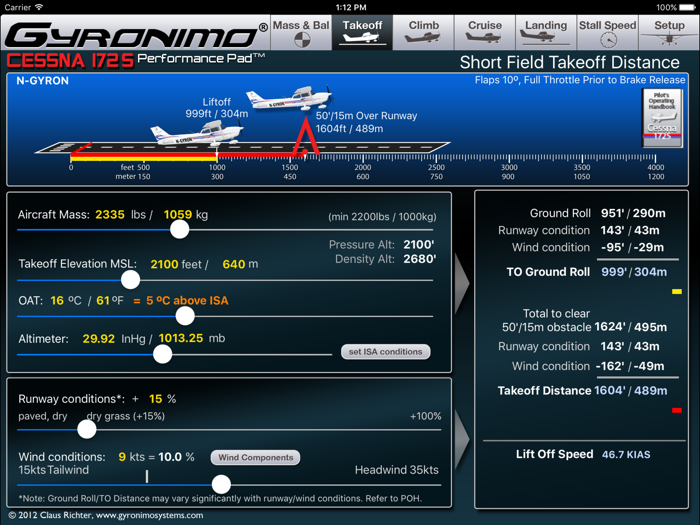Viewport: 700px width, 525px height.
Task: Adjust the Aircraft Mass slider knob
Action: 179,229
